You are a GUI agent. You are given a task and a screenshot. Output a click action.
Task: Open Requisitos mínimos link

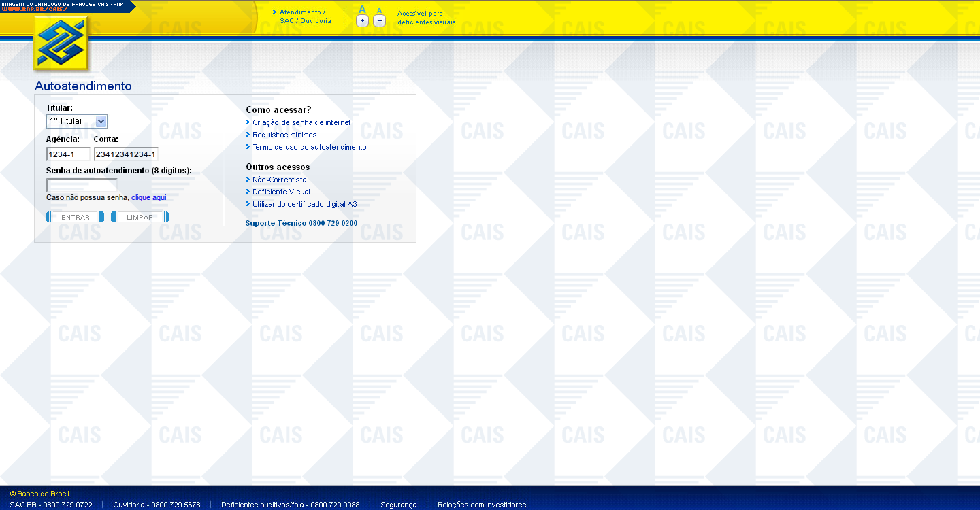point(284,135)
